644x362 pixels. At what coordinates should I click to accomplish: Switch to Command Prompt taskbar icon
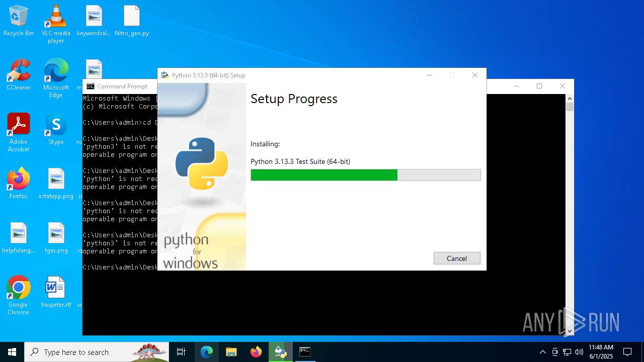(x=305, y=352)
